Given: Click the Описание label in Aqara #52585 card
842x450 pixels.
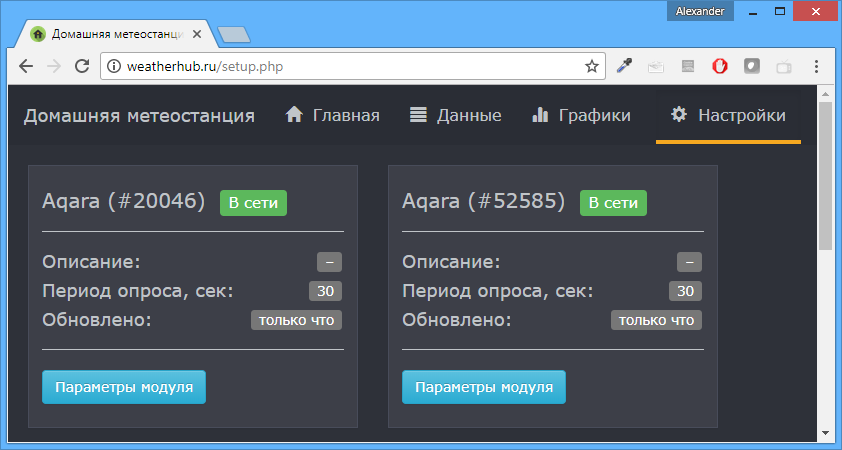Looking at the screenshot, I should [451, 262].
